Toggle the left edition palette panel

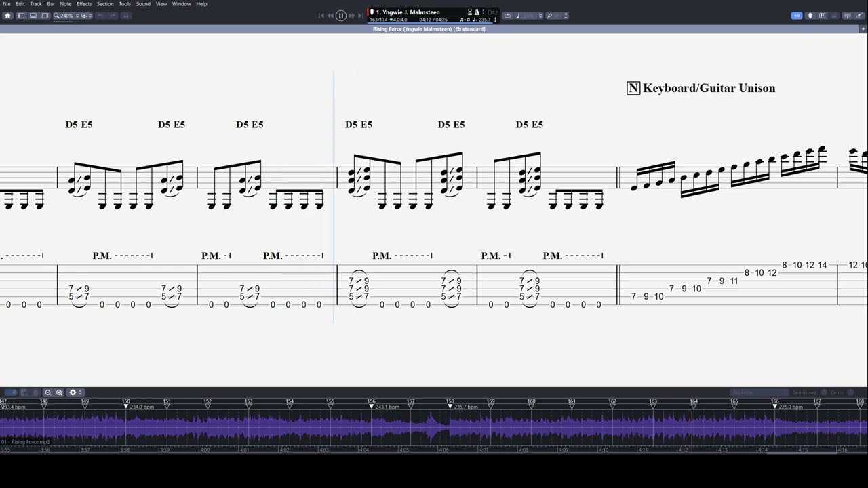click(x=21, y=16)
